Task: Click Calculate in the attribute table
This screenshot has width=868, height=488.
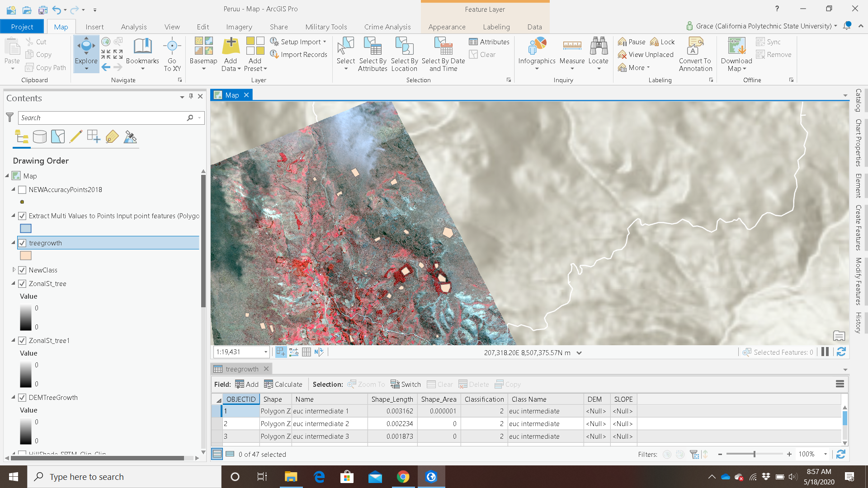Action: 283,385
